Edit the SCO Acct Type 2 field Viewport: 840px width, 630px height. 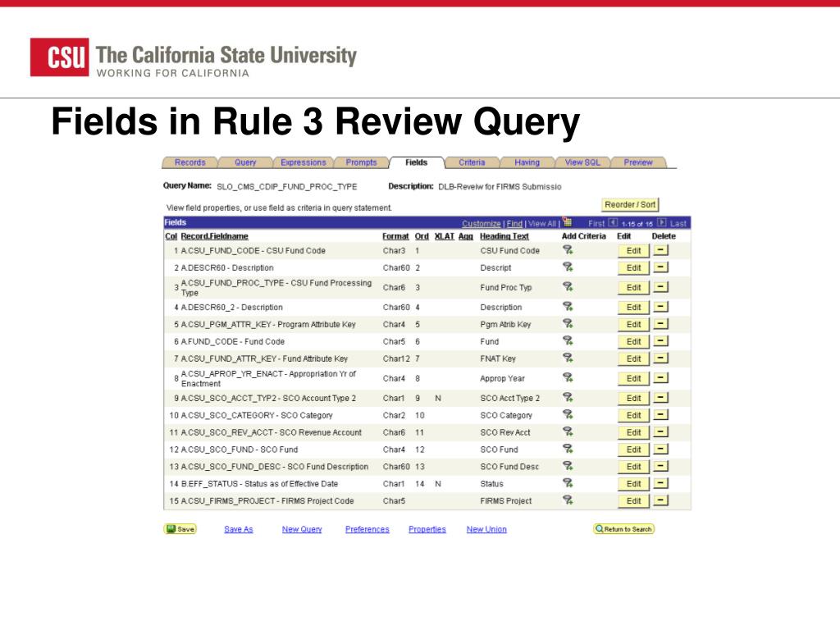point(634,399)
